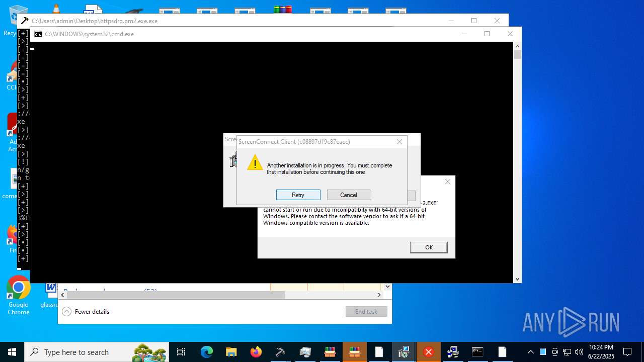Screen dimensions: 644x362
Task: Open the clock showing 10:24 PM
Action: [601, 352]
